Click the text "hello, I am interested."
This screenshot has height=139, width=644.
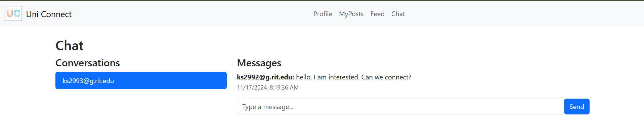click(328, 77)
